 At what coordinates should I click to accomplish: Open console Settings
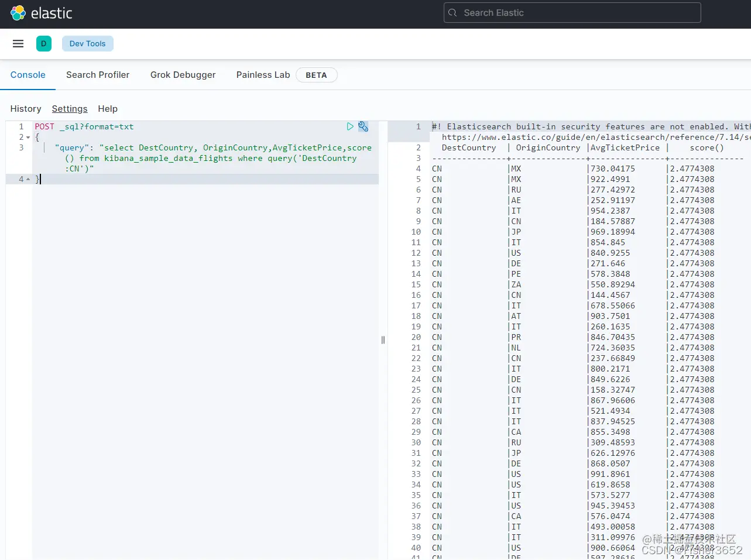click(x=70, y=109)
